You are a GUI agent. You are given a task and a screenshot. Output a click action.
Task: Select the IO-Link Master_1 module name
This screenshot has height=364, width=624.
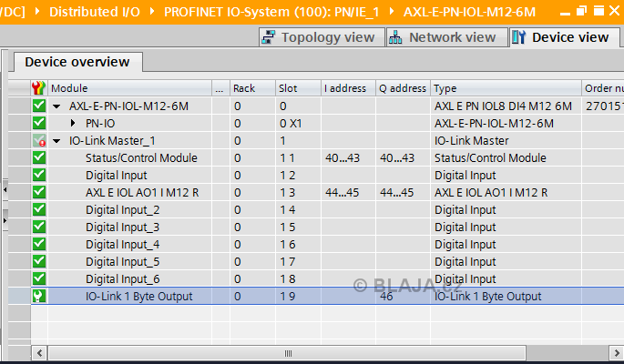coord(112,141)
